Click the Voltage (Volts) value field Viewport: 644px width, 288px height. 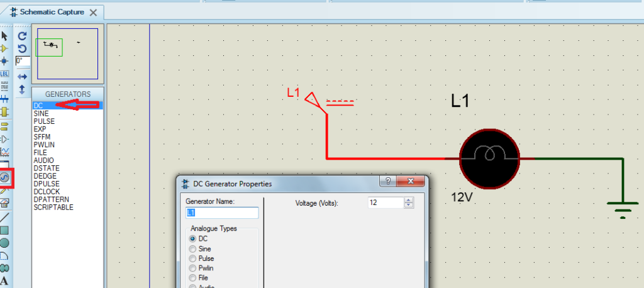point(385,203)
